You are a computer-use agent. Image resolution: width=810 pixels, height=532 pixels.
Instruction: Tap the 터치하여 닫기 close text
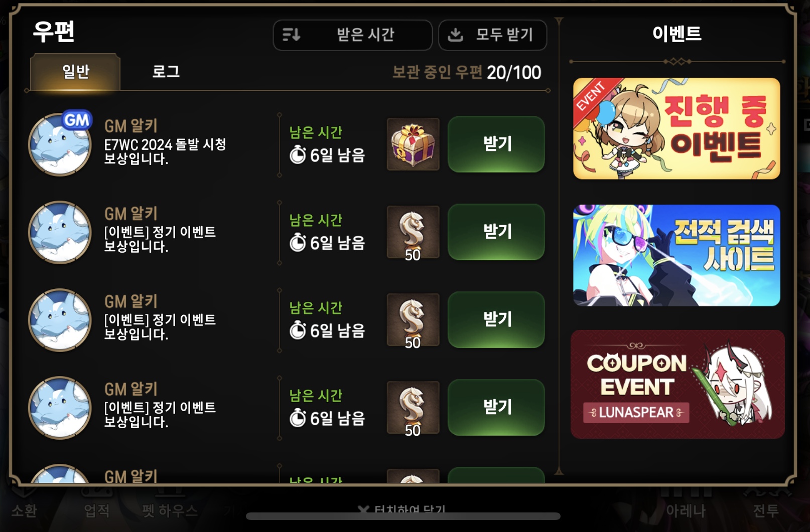(x=401, y=509)
